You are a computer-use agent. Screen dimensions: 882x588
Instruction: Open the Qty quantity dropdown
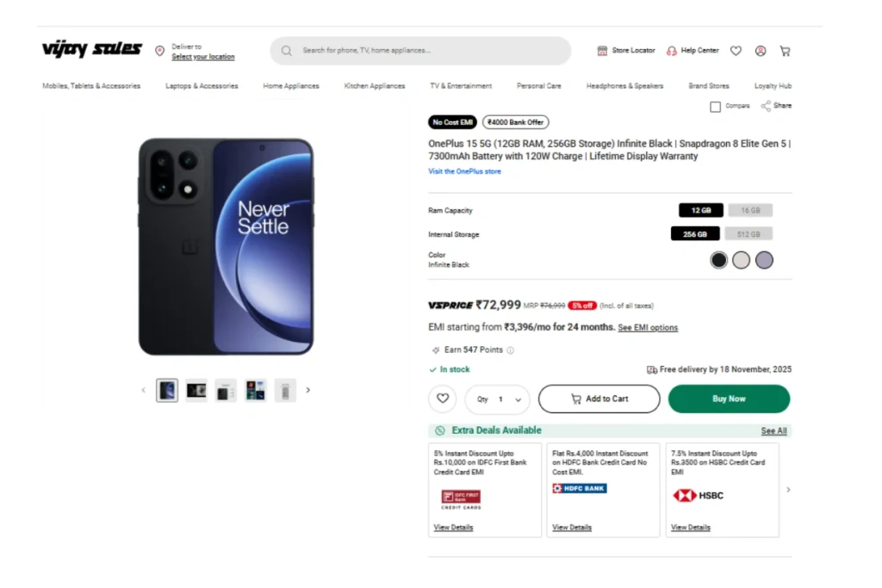[498, 399]
